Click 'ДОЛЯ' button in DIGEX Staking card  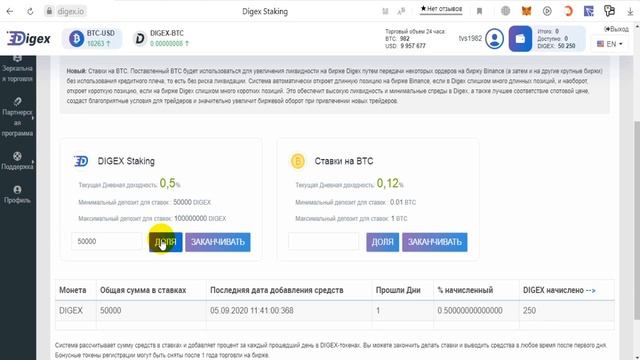click(x=166, y=242)
